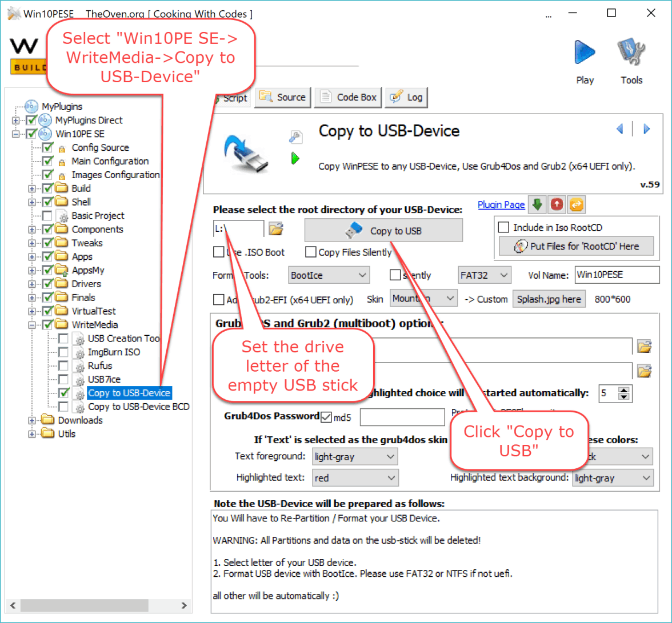Image resolution: width=672 pixels, height=623 pixels.
Task: Toggle Copy Files Silently checkbox
Action: pyautogui.click(x=311, y=252)
